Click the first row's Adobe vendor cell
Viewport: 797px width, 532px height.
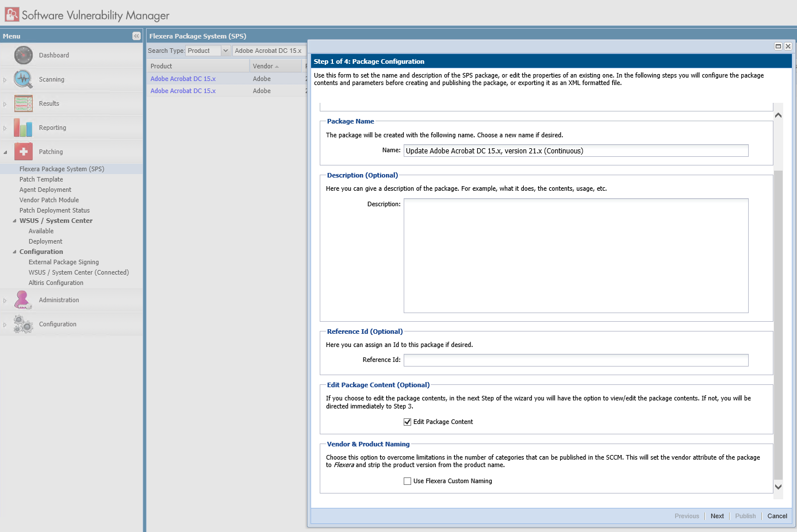[262, 79]
